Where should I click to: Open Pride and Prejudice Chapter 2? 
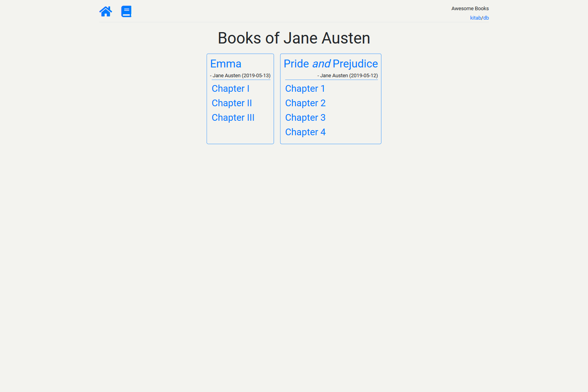(x=305, y=103)
